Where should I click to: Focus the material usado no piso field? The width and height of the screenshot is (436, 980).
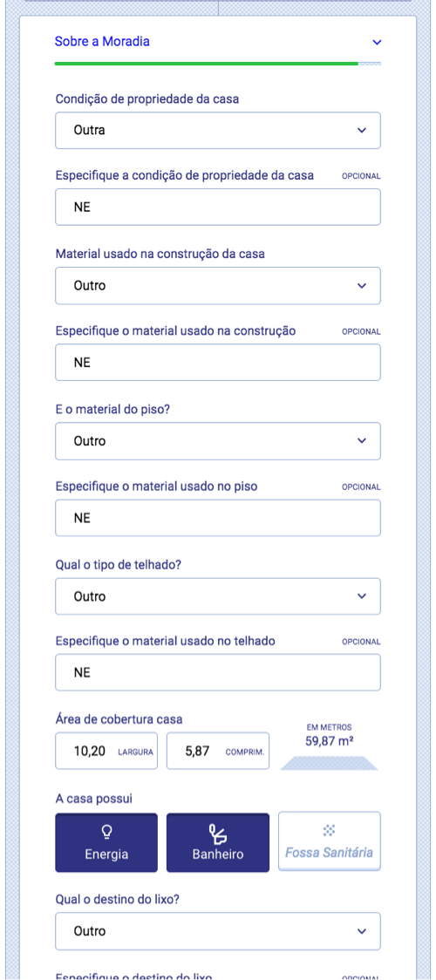217,518
